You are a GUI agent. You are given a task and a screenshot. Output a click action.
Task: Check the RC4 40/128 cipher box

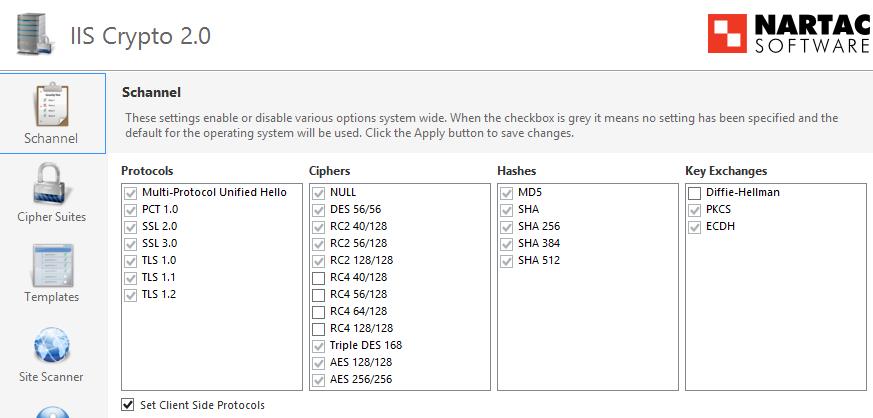(x=318, y=278)
